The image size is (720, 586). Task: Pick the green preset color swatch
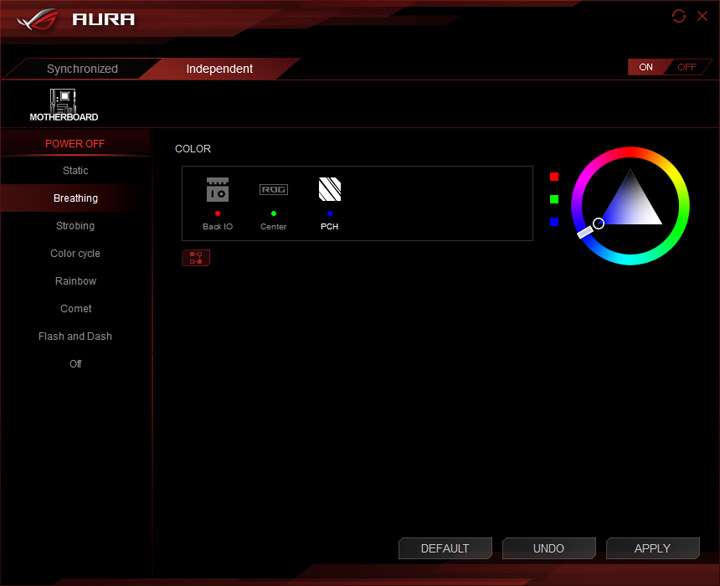554,199
